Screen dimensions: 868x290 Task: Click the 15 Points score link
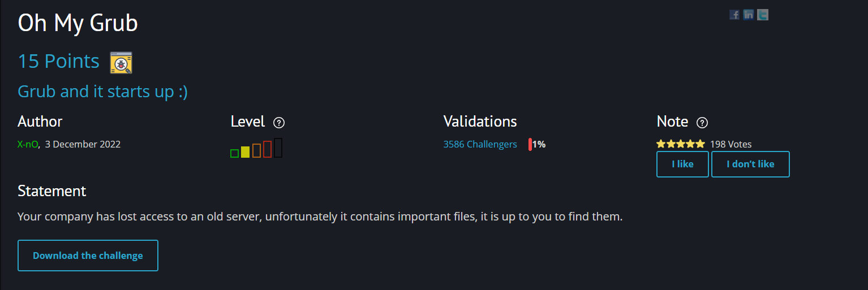58,61
